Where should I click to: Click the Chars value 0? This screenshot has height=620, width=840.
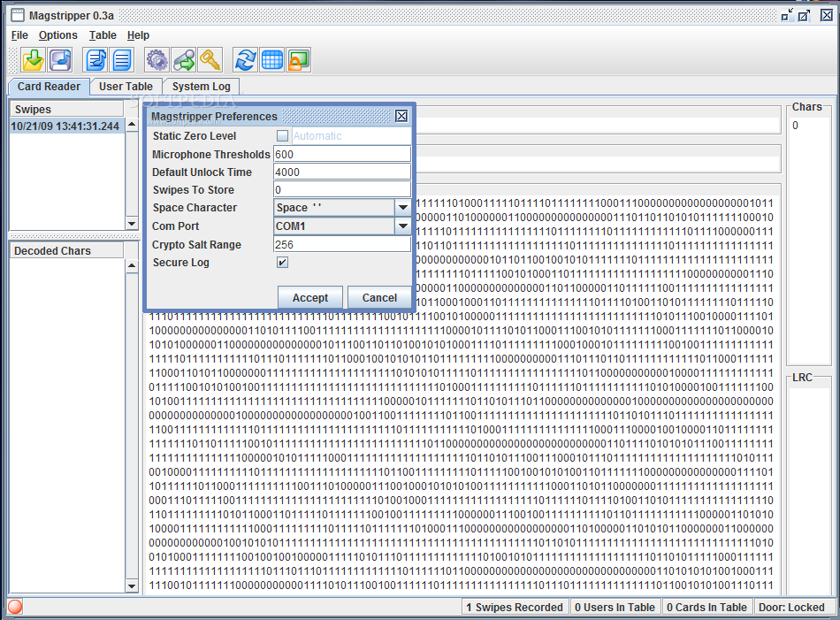tap(796, 126)
